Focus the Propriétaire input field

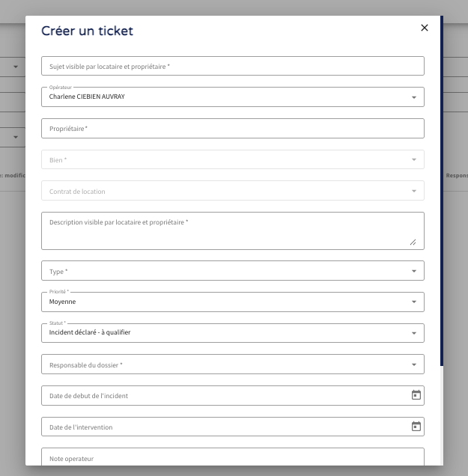click(x=232, y=129)
